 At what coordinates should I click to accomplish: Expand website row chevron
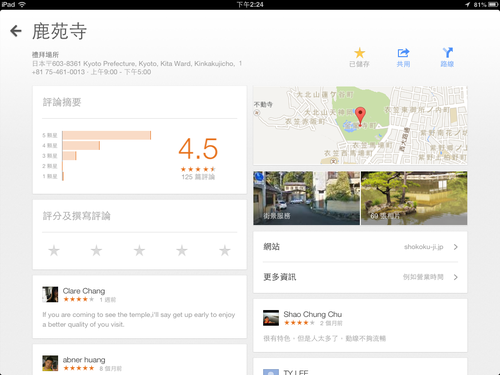(x=456, y=247)
